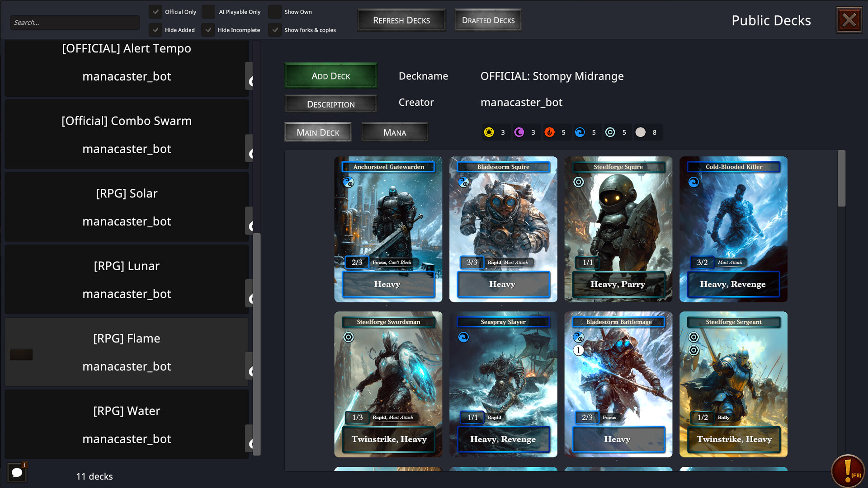Image resolution: width=868 pixels, height=488 pixels.
Task: Open the chat bubble icon with notification badge
Action: click(17, 472)
